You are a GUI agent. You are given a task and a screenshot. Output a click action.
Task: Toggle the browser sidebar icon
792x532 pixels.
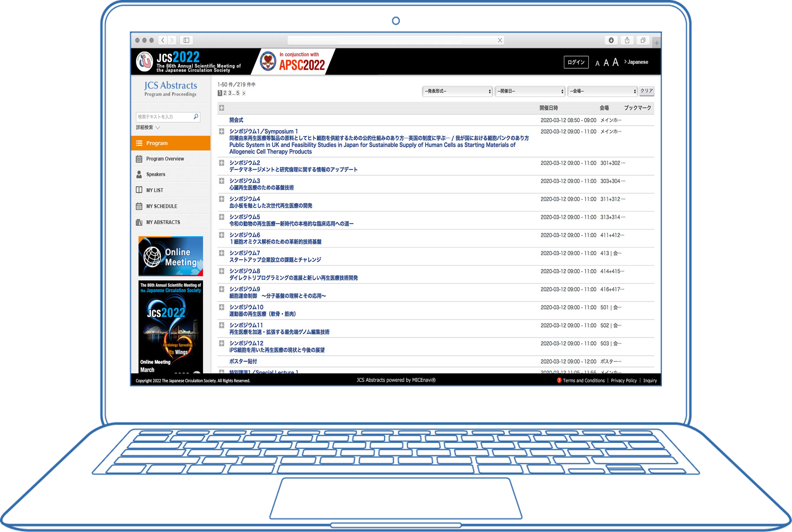pos(186,40)
